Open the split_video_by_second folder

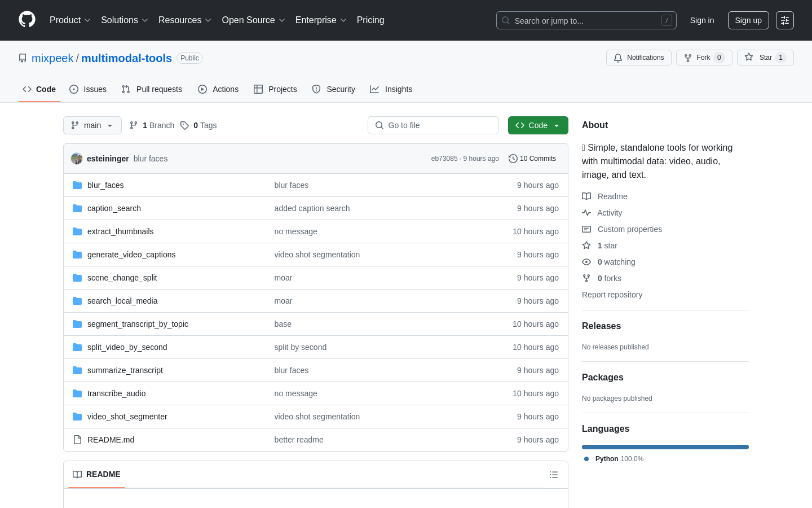(x=127, y=347)
